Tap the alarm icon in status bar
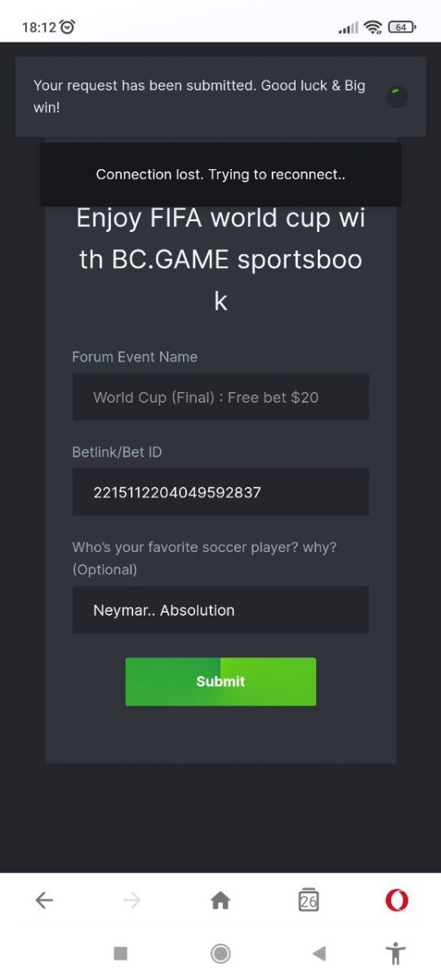This screenshot has width=441, height=980. click(67, 27)
